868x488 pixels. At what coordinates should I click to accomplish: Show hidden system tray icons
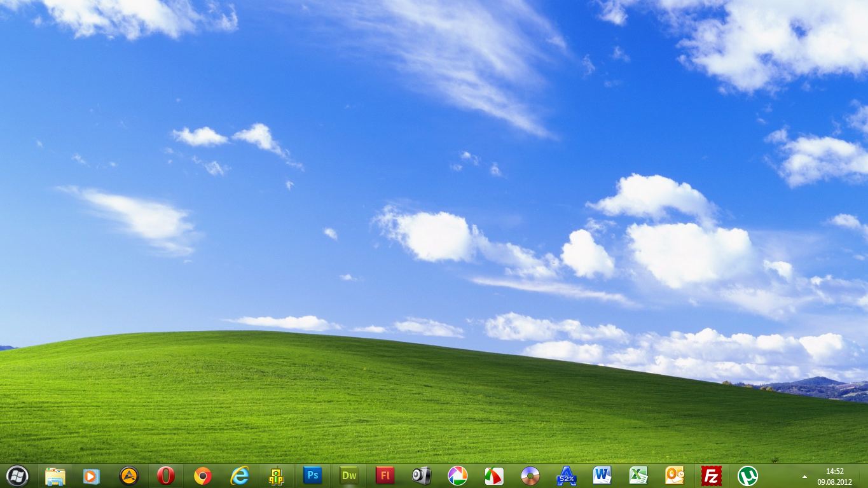pyautogui.click(x=804, y=476)
